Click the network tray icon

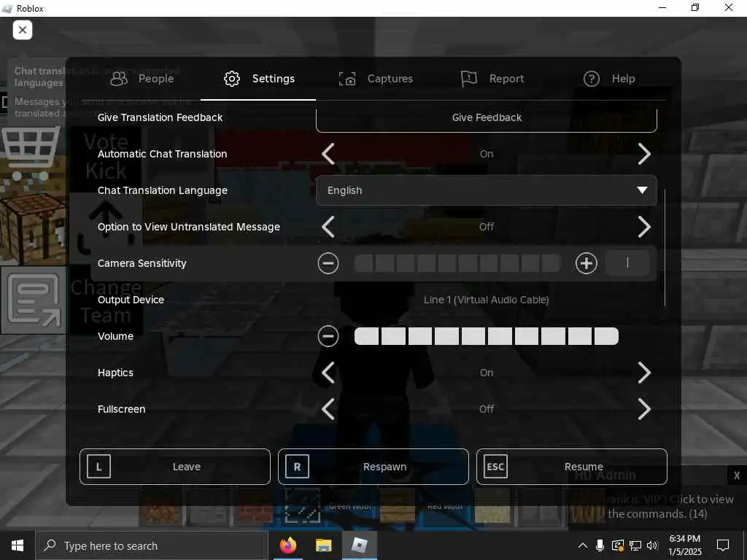pyautogui.click(x=635, y=545)
